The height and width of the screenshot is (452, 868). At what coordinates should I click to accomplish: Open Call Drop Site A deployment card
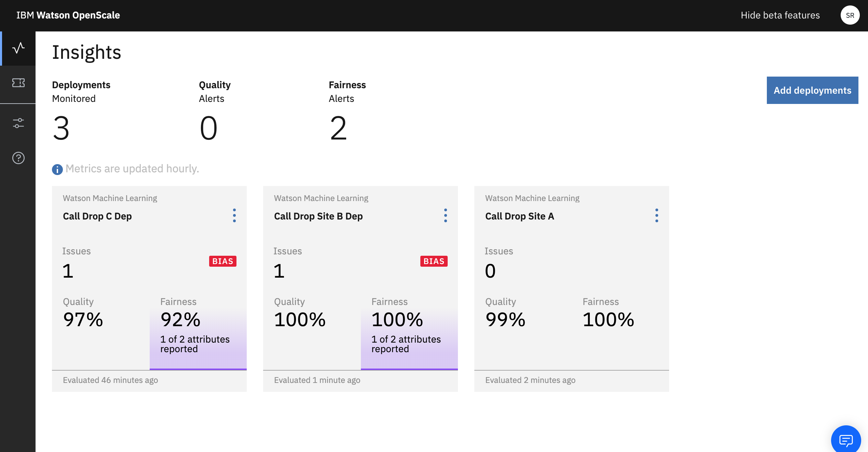tap(519, 216)
